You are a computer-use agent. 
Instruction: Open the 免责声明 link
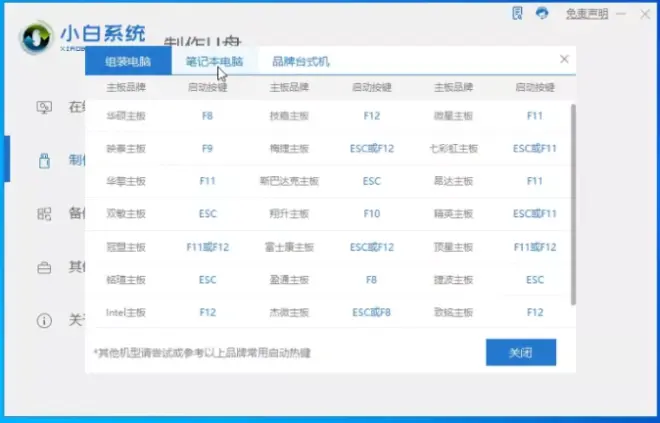pos(587,14)
